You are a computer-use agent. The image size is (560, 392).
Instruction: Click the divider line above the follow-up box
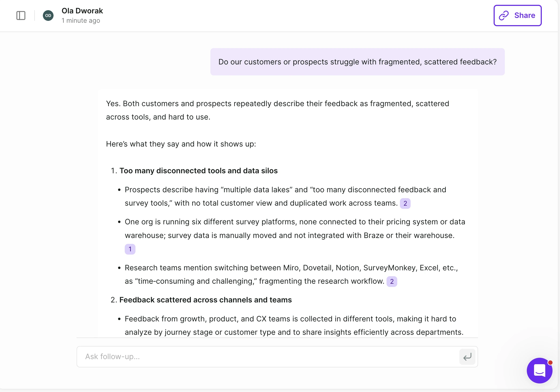(x=277, y=338)
